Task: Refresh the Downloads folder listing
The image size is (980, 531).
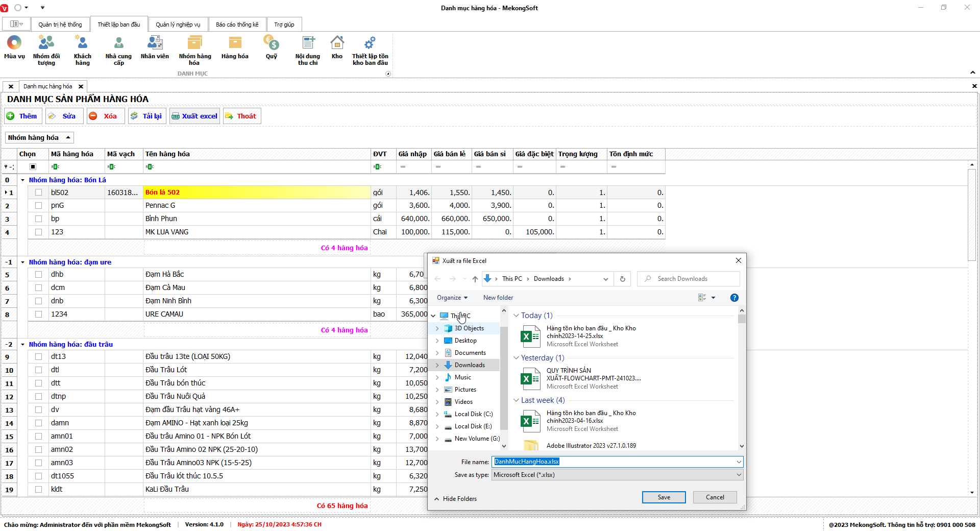Action: [x=622, y=279]
